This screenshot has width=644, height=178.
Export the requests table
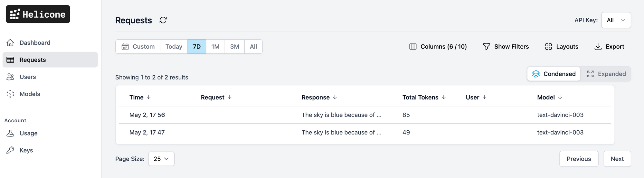(x=609, y=47)
